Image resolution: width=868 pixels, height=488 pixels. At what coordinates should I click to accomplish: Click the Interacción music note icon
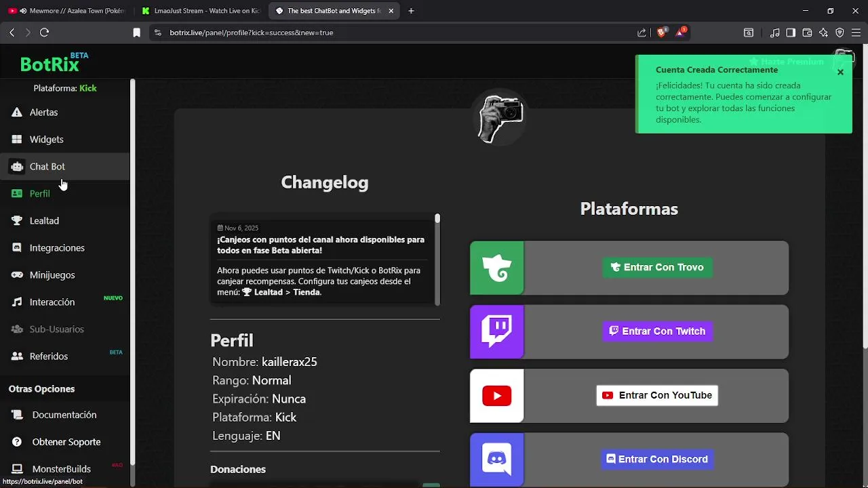[17, 302]
